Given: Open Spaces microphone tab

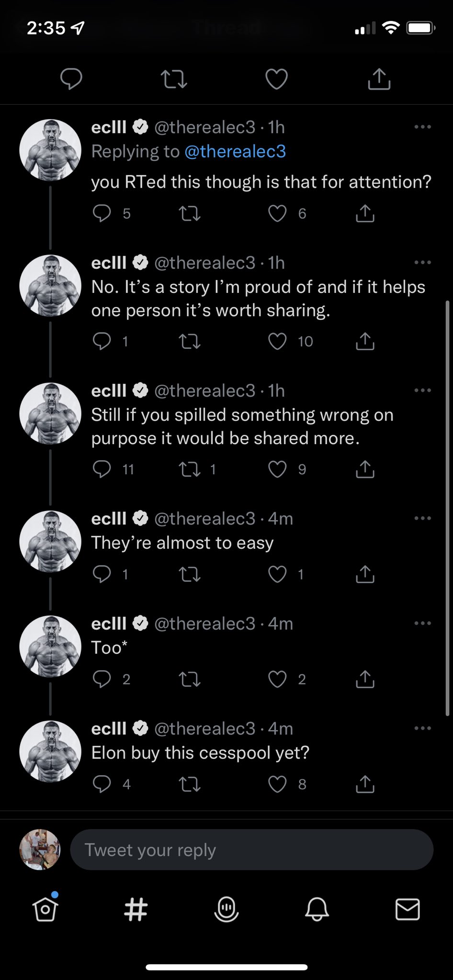Looking at the screenshot, I should pyautogui.click(x=226, y=909).
